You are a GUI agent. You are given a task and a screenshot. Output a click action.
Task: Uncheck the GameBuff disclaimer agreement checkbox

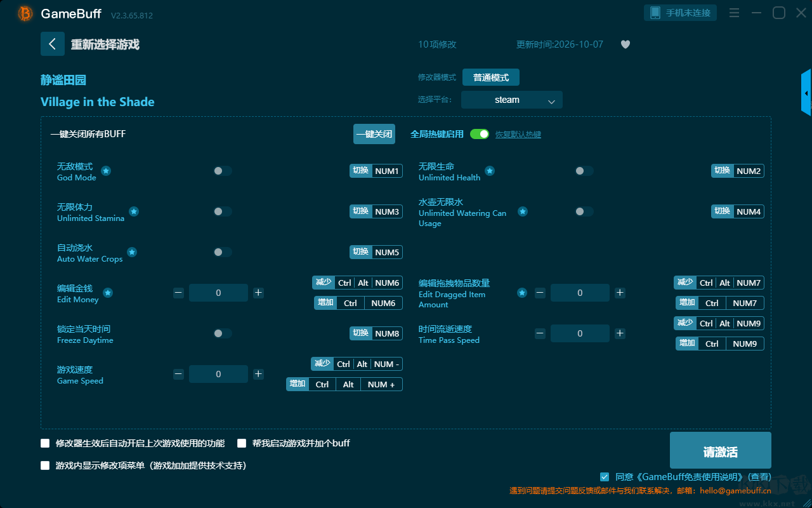point(605,476)
